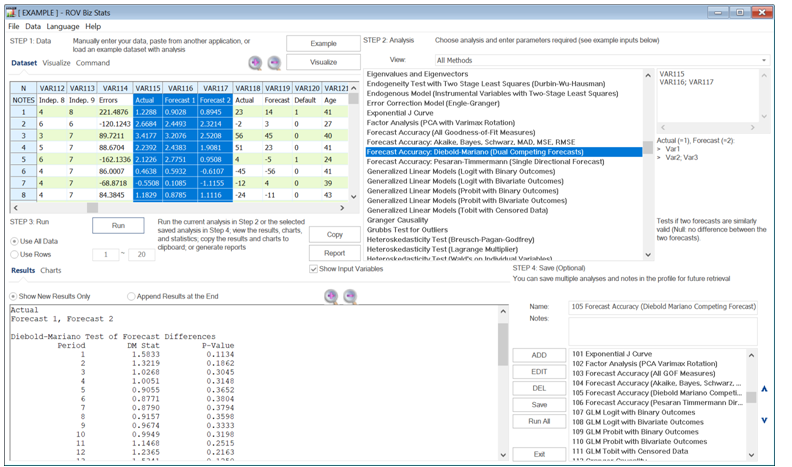
Task: Click dataset cell 221.4876
Action: (x=115, y=112)
